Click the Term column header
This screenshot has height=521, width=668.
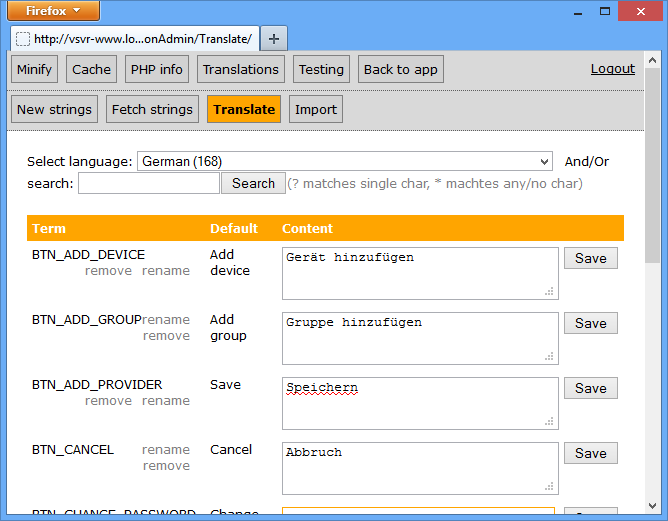[x=49, y=228]
